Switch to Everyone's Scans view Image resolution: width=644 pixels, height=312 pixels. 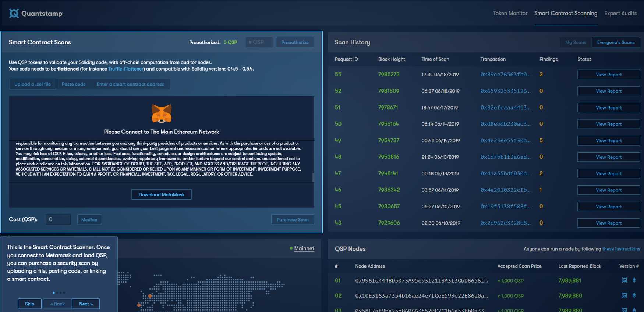[616, 42]
